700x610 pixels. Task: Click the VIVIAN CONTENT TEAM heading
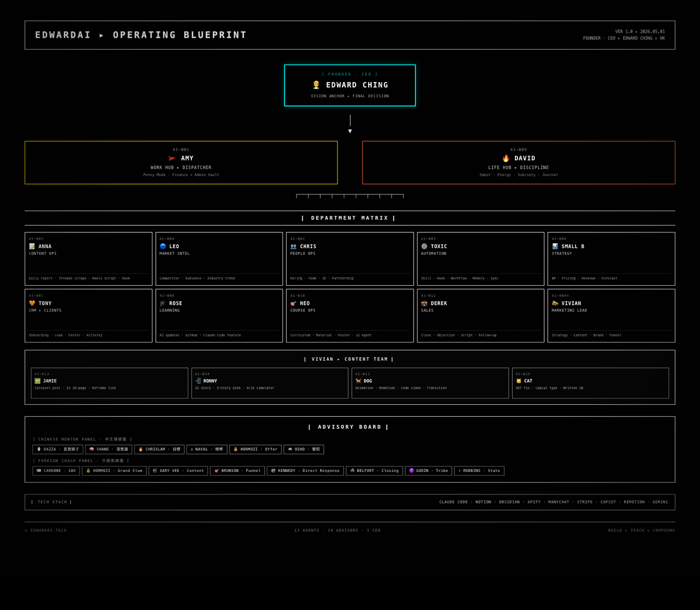pos(349,359)
